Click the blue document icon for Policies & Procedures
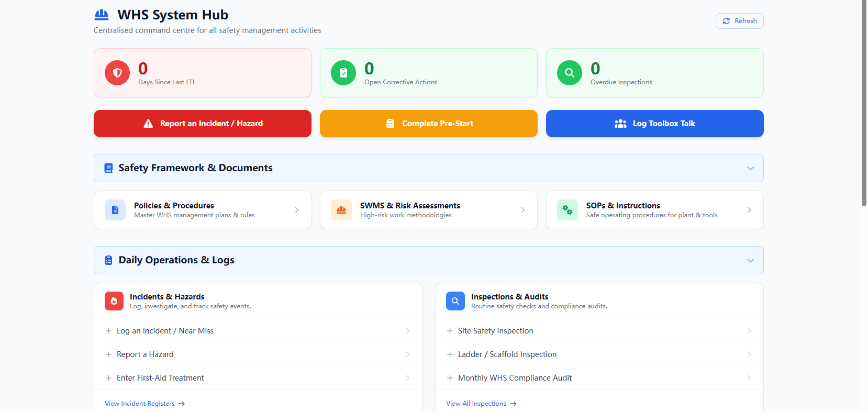Image resolution: width=868 pixels, height=412 pixels. click(115, 210)
